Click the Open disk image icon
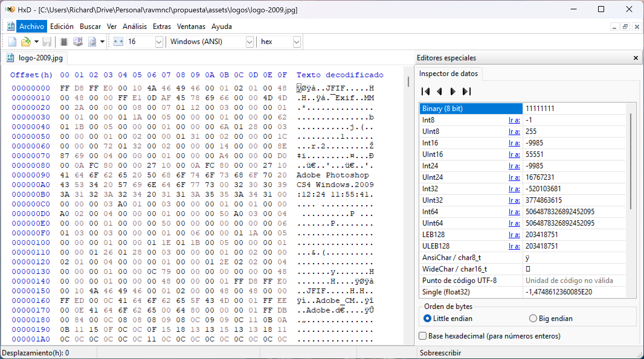The width and height of the screenshot is (644, 359). coord(92,42)
